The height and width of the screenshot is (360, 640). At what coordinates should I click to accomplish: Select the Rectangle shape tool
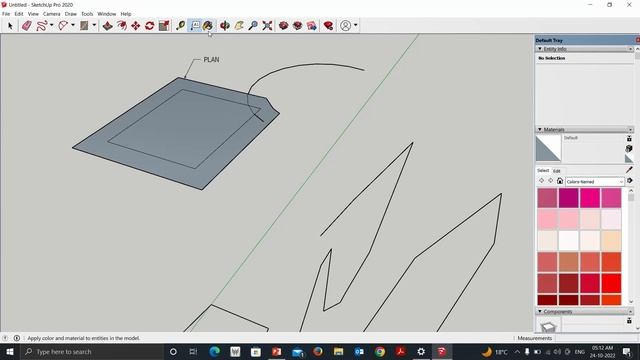(x=84, y=26)
